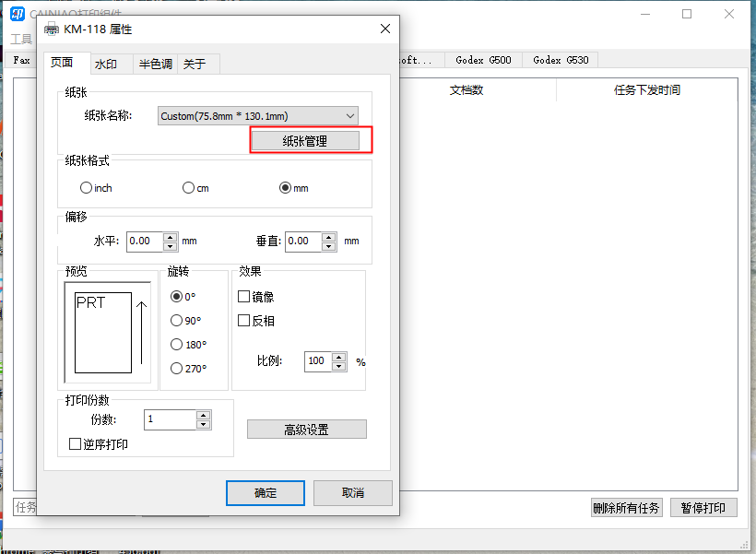The image size is (756, 554).
Task: Select the Godex G500 printer tab
Action: tap(483, 60)
